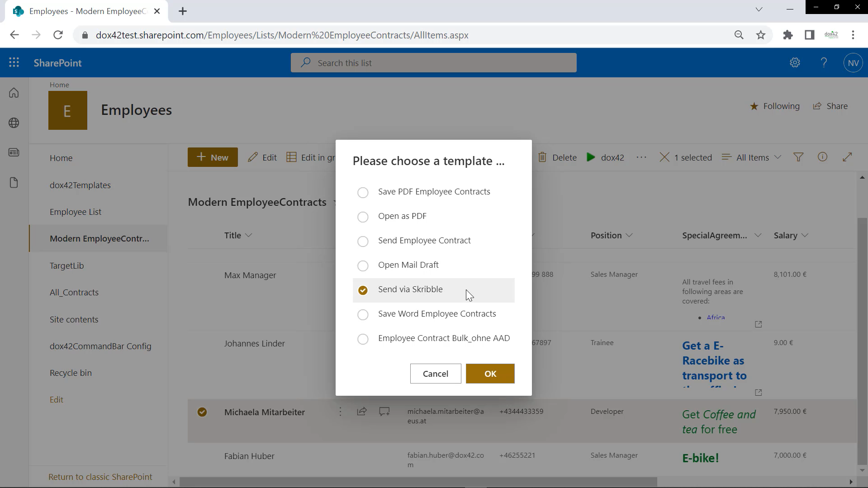This screenshot has height=488, width=868.
Task: Expand Johannes Linder special agreement text
Action: point(759,393)
